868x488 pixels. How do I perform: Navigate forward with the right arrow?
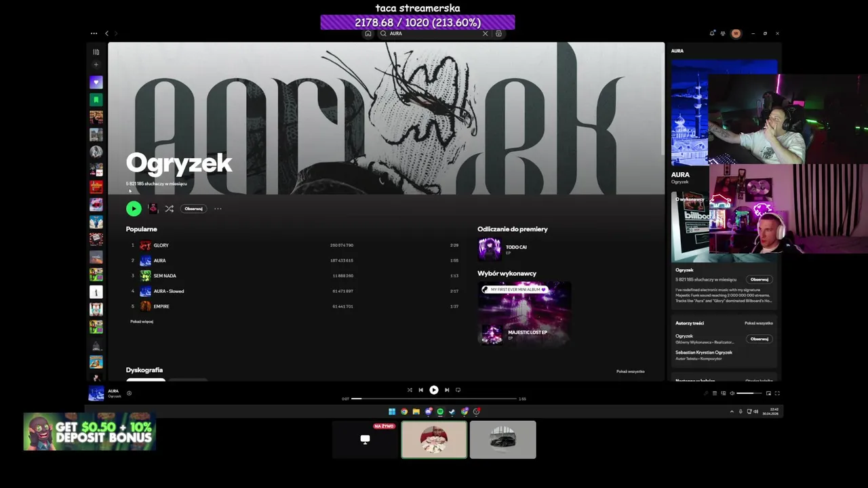click(x=116, y=33)
